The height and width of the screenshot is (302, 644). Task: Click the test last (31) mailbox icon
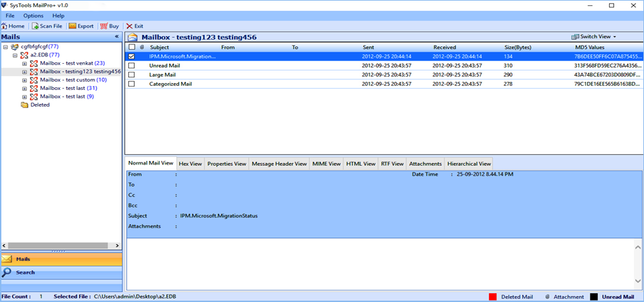[x=34, y=89]
